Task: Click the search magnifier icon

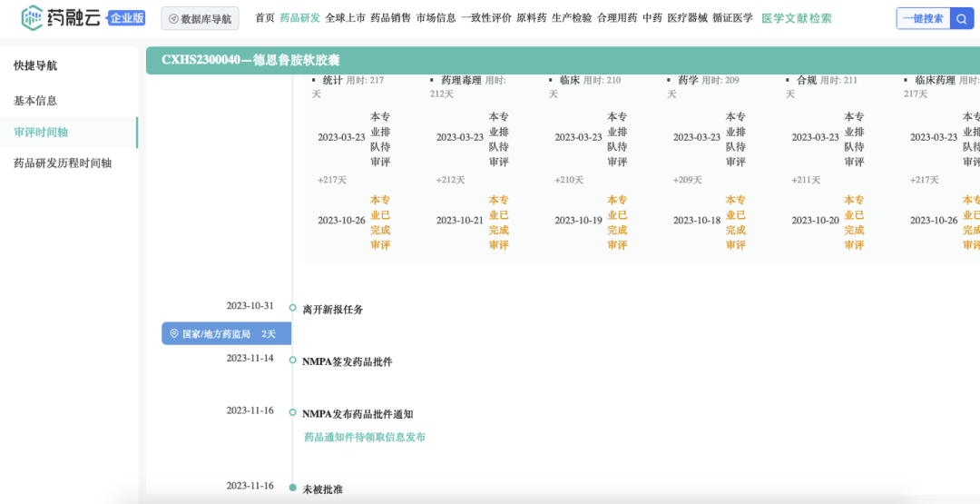Action: pos(962,18)
